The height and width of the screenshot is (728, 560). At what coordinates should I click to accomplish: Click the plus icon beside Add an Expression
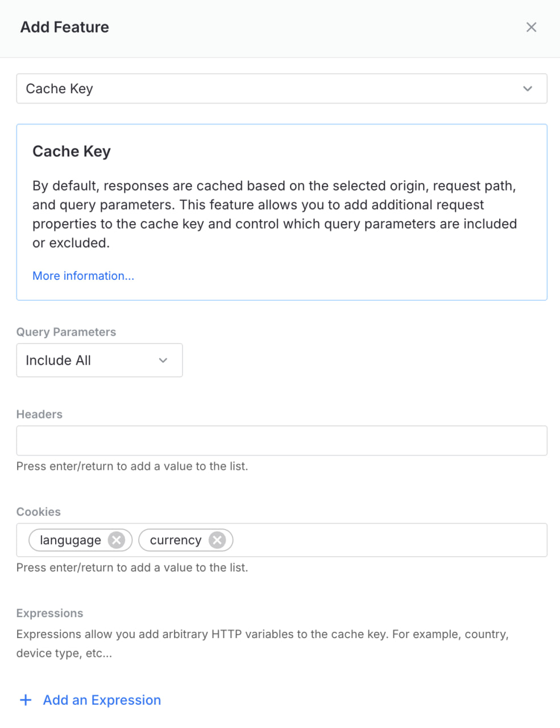[26, 700]
